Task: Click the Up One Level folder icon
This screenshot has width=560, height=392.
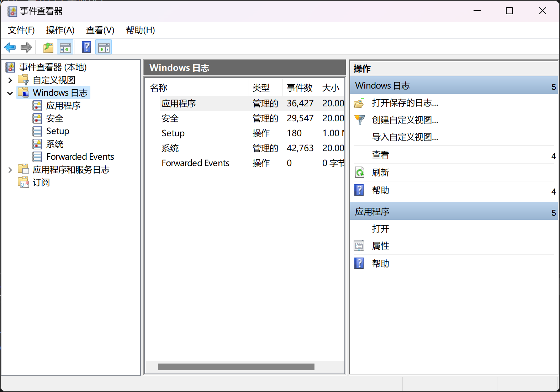Action: click(x=48, y=47)
